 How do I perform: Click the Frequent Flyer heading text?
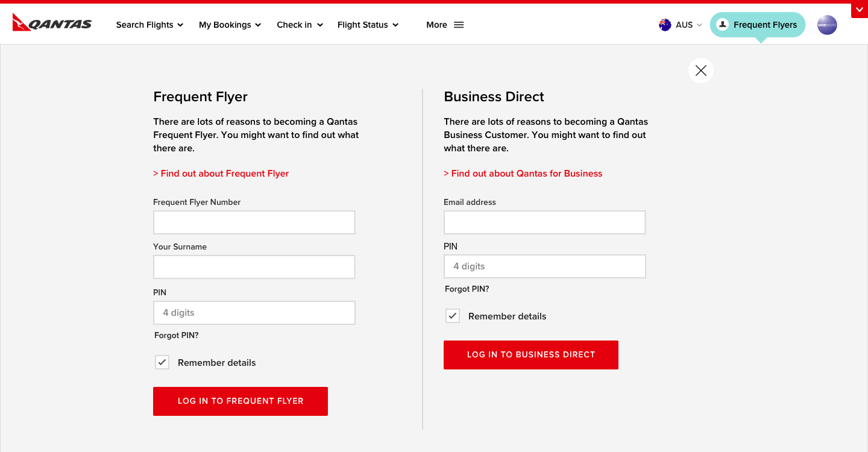(201, 97)
